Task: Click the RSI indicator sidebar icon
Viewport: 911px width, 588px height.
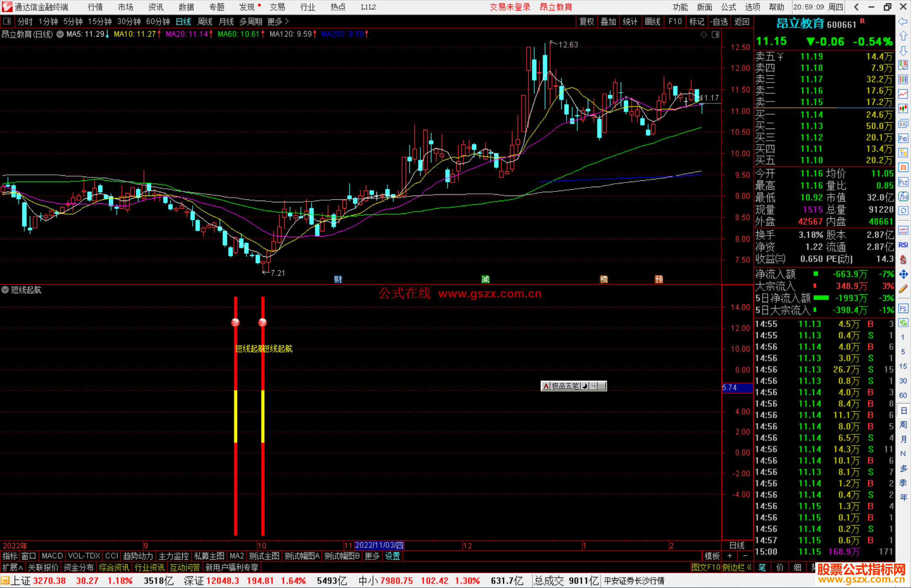Action: (903, 245)
